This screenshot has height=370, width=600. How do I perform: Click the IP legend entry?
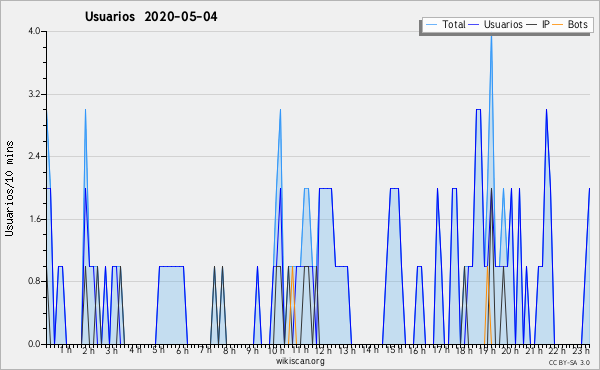pos(538,25)
